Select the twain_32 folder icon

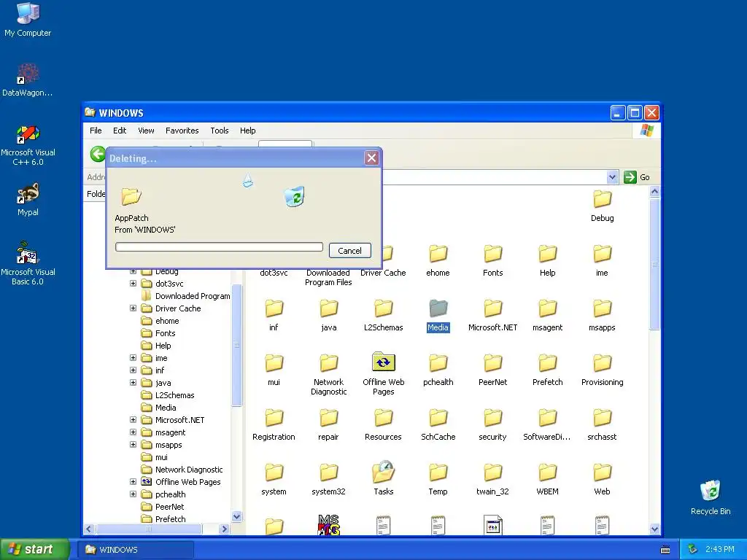[492, 479]
